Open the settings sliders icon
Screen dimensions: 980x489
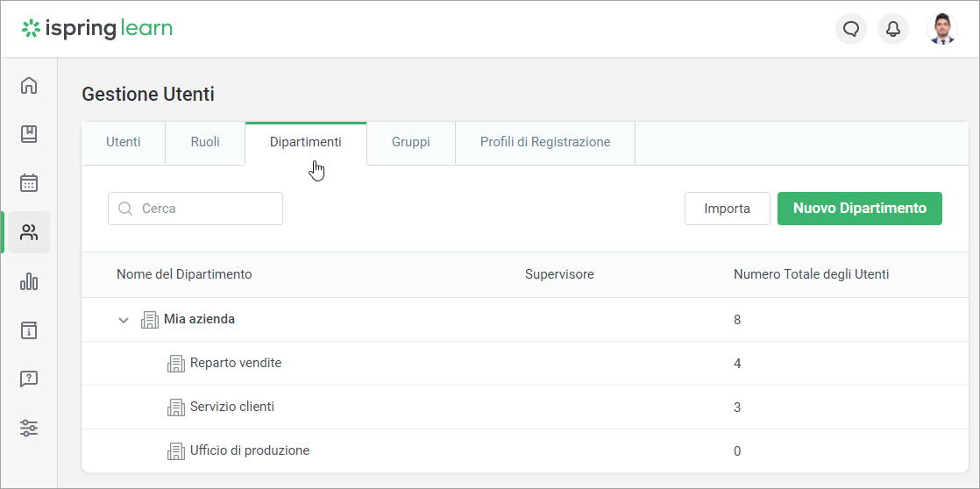click(29, 429)
